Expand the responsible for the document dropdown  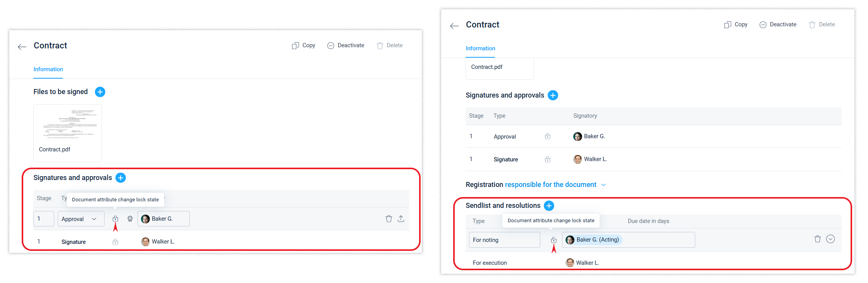(603, 185)
